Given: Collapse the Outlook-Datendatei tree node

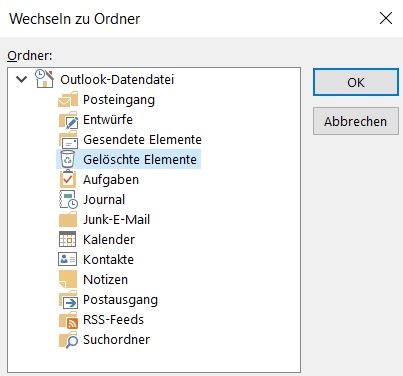Looking at the screenshot, I should pos(21,79).
